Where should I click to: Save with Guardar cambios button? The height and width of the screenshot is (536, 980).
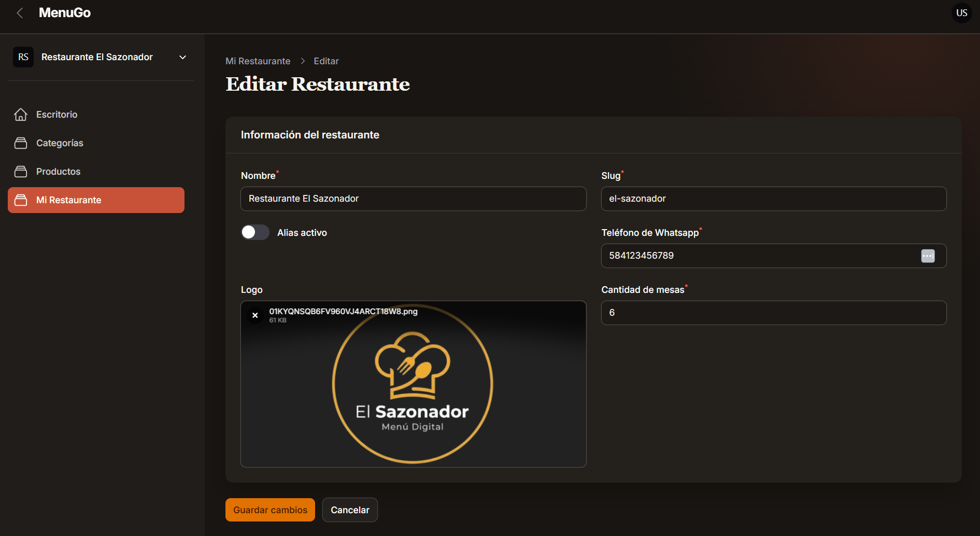270,510
